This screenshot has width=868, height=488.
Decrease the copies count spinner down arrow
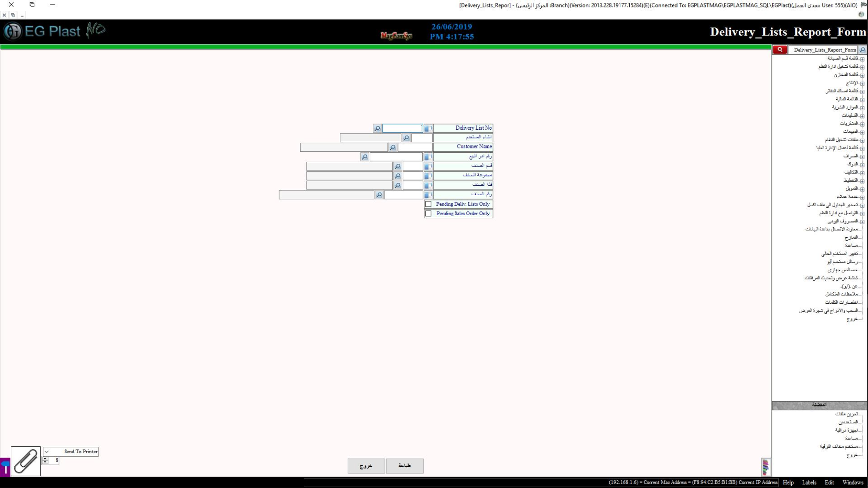pos(45,462)
